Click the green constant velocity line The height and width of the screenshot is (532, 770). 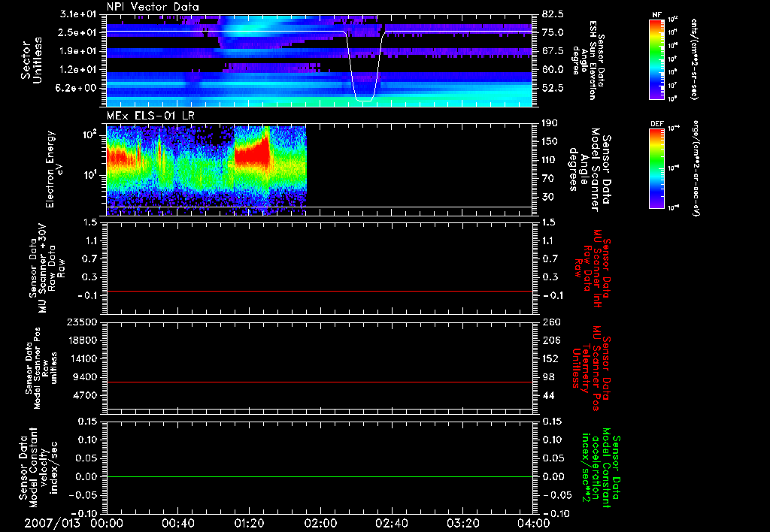click(319, 476)
